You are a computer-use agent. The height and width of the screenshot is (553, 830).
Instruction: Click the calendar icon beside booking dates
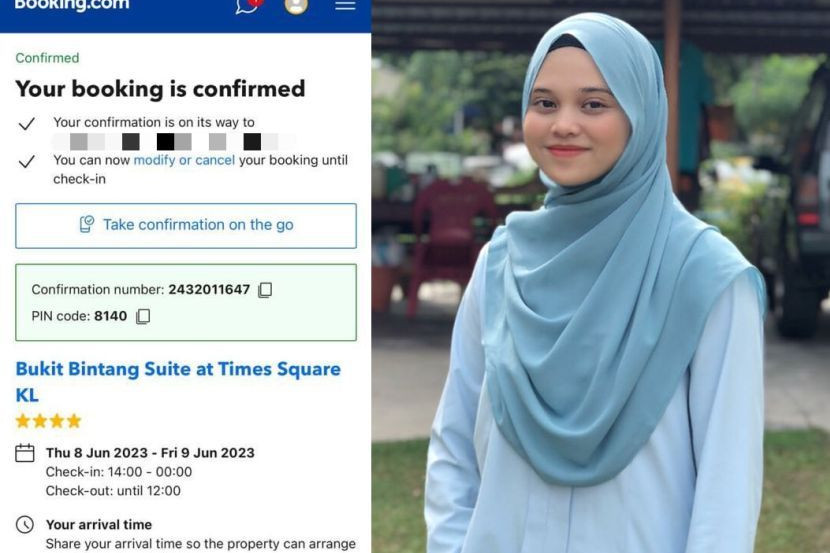click(25, 453)
